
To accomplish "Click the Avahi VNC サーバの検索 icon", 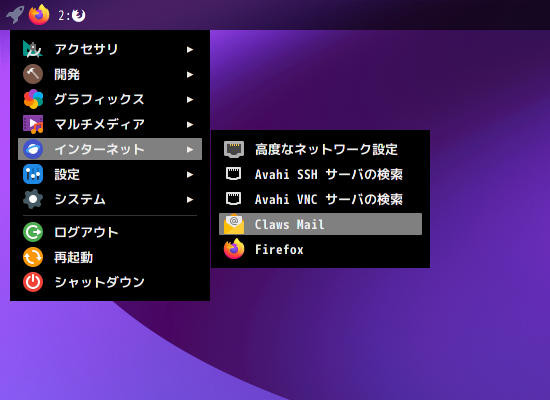I will (234, 199).
